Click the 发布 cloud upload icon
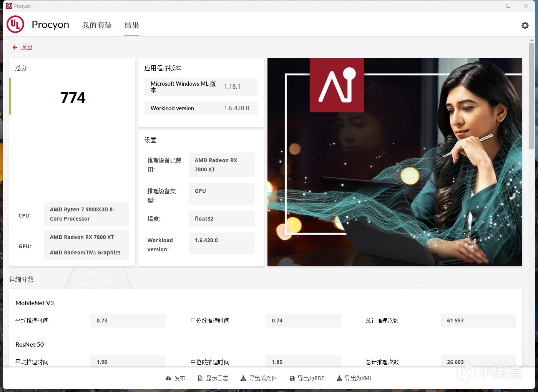 tap(168, 378)
